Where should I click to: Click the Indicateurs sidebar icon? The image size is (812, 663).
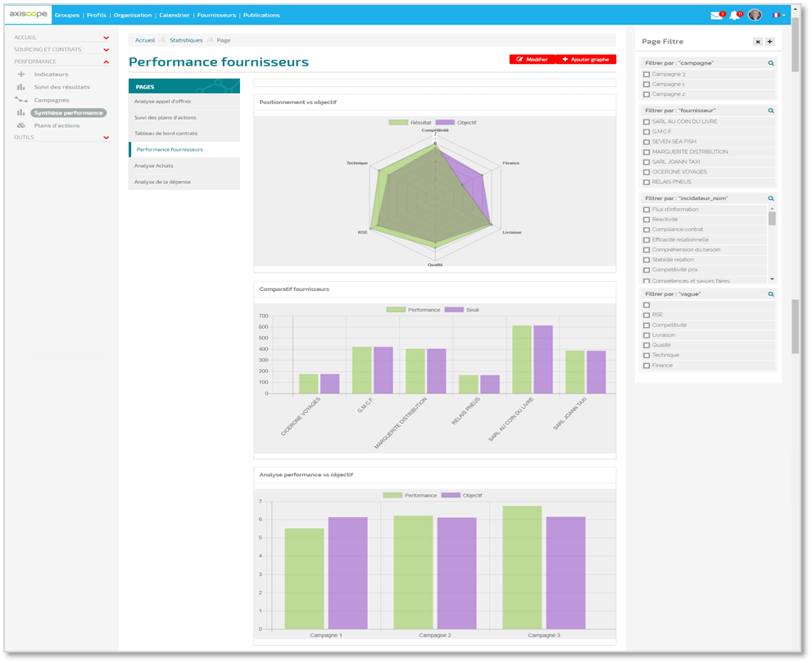21,74
